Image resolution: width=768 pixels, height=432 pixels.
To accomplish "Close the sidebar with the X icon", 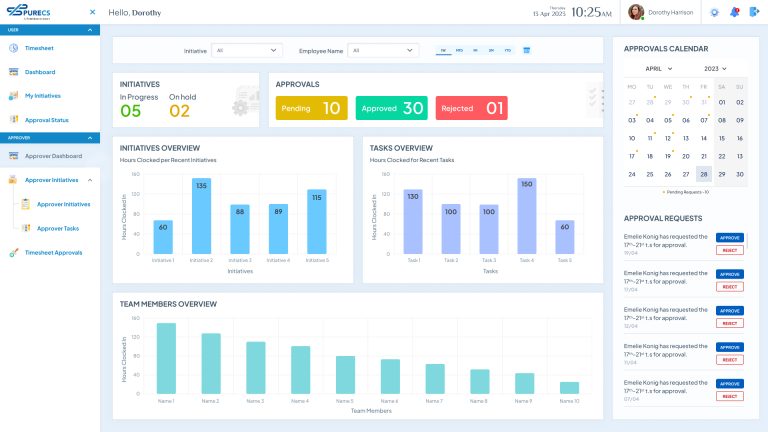I will coord(92,13).
